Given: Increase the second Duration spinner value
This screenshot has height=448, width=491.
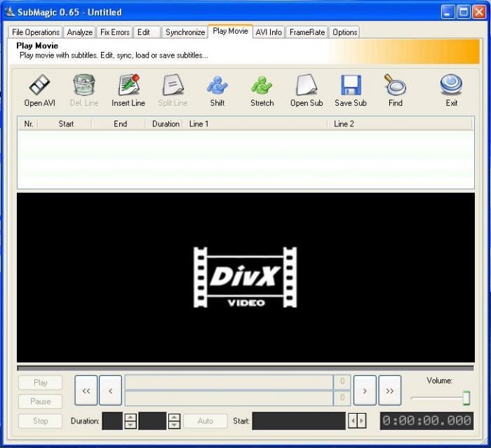Looking at the screenshot, I should [x=174, y=417].
